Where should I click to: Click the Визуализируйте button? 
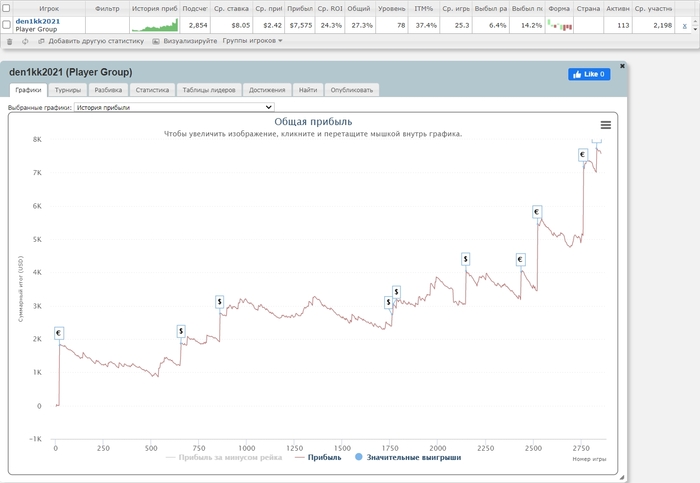click(x=190, y=41)
